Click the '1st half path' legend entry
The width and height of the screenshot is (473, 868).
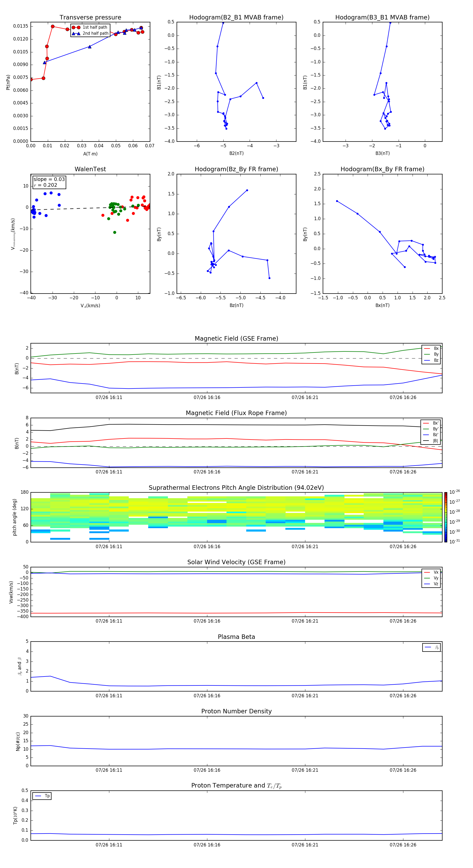point(90,27)
